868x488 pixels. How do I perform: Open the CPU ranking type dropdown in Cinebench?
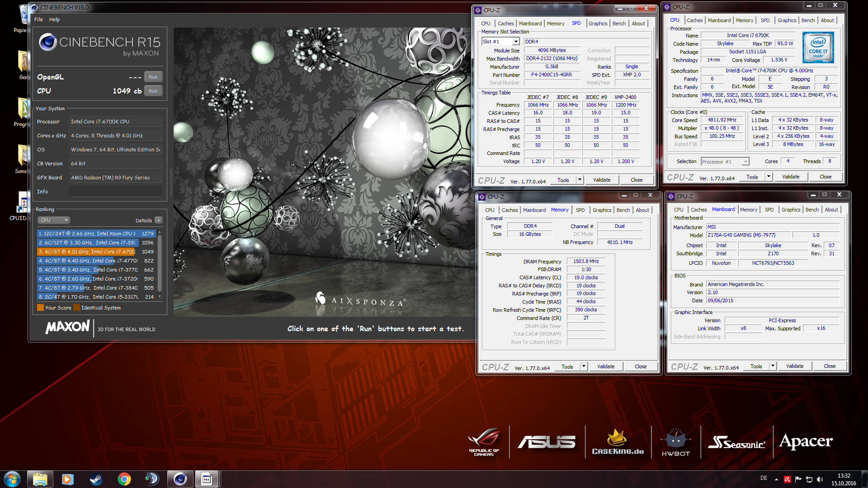tap(54, 220)
